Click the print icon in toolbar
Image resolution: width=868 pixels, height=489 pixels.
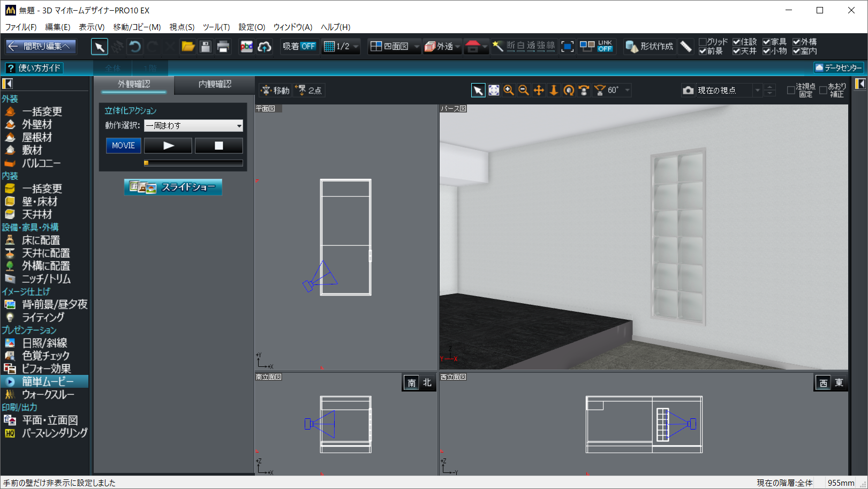pos(223,47)
